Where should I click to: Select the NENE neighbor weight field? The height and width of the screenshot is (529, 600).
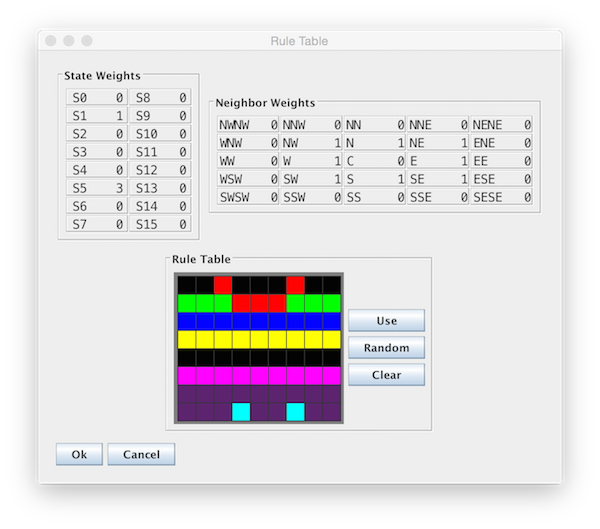click(x=502, y=124)
